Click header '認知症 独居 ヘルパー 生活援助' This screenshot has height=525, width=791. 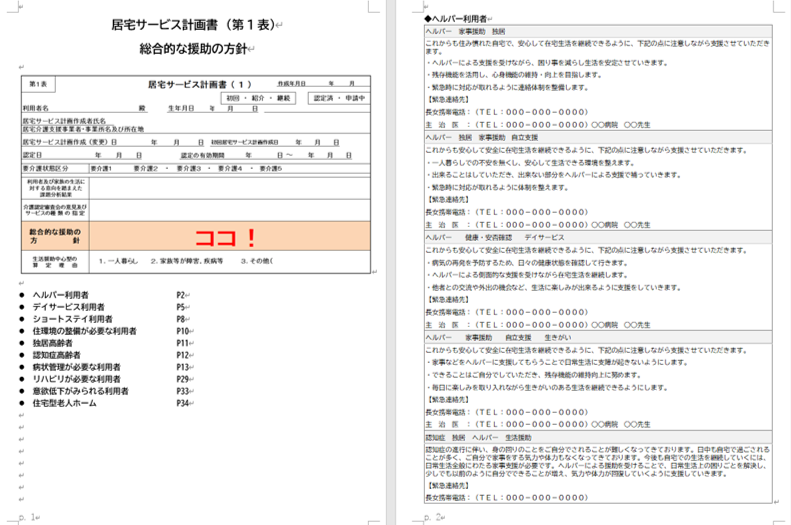(598, 438)
